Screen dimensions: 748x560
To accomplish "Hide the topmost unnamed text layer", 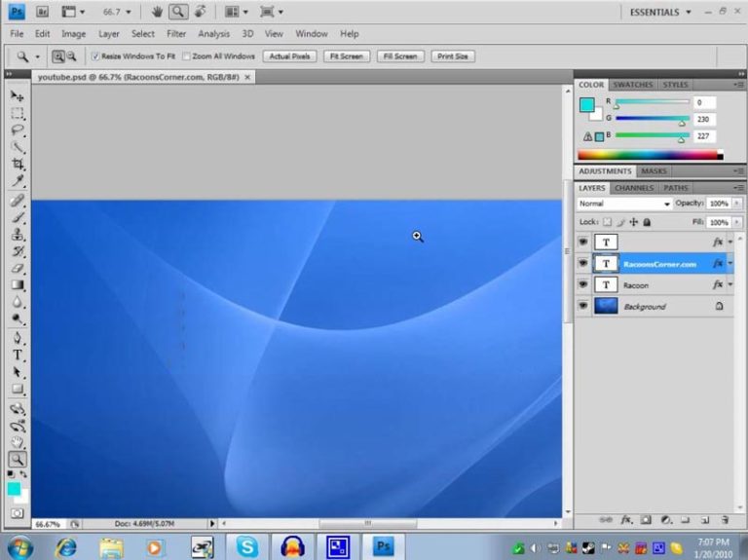I will (x=583, y=242).
